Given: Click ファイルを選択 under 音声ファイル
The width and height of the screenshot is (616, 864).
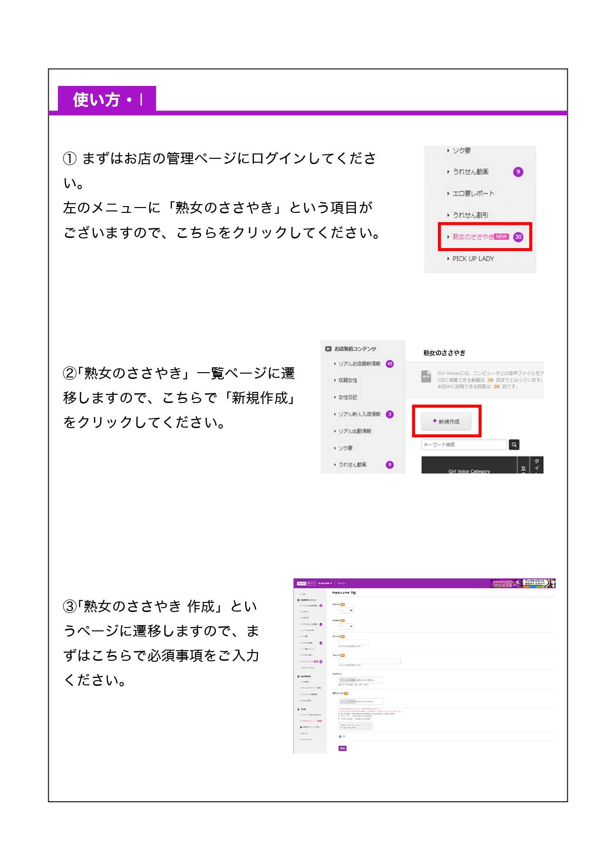Looking at the screenshot, I should coord(348,701).
